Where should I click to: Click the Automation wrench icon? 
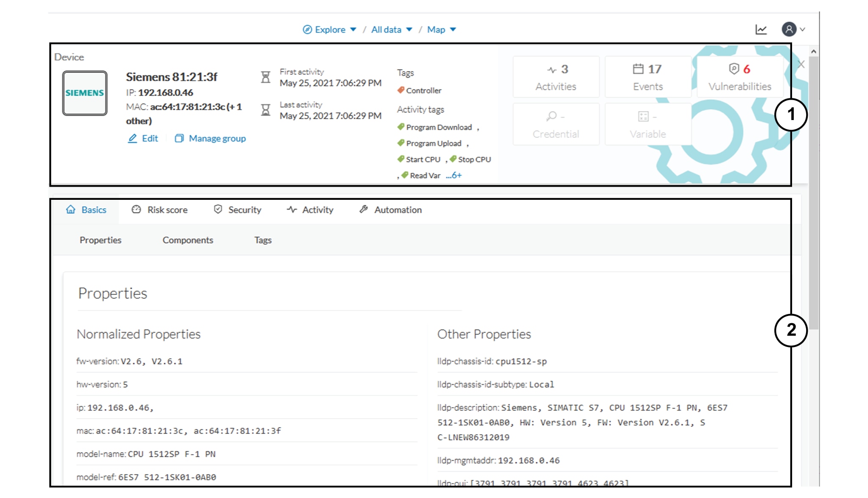point(364,210)
